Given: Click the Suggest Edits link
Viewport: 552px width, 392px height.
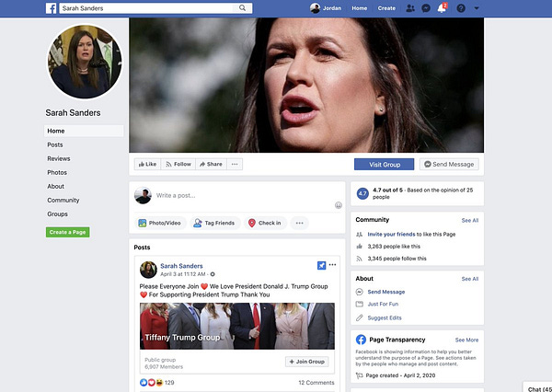Looking at the screenshot, I should (384, 317).
